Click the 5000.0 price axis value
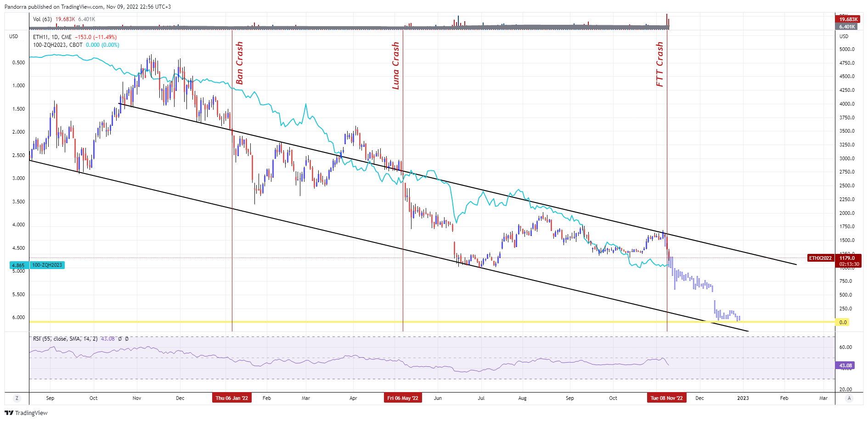 [847, 49]
